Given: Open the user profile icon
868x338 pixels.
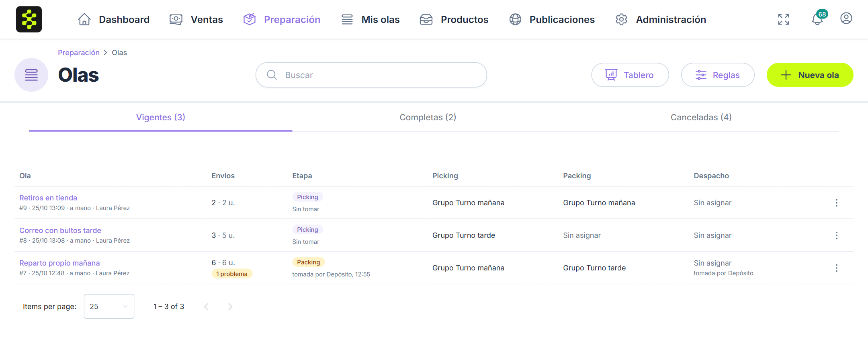Looking at the screenshot, I should [x=846, y=19].
